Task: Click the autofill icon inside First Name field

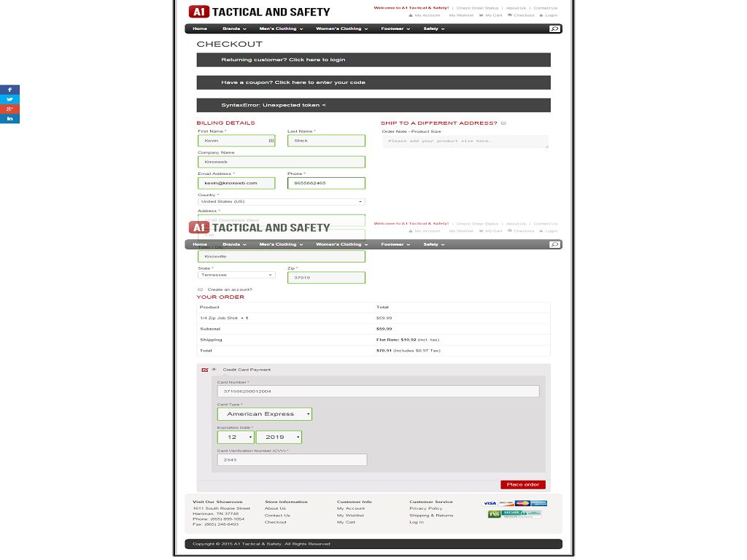Action: pos(271,141)
